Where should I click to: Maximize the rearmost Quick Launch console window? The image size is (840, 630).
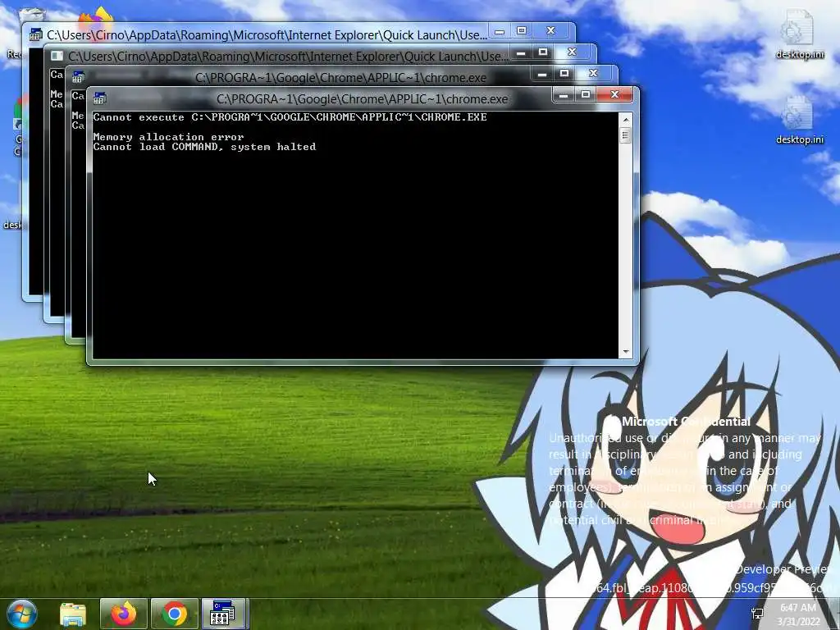click(x=521, y=30)
